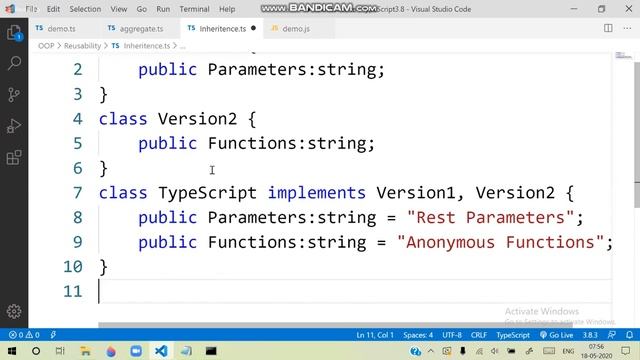Click Version2 in class declaration line 4
Screen dimensions: 640x360
tap(197, 119)
